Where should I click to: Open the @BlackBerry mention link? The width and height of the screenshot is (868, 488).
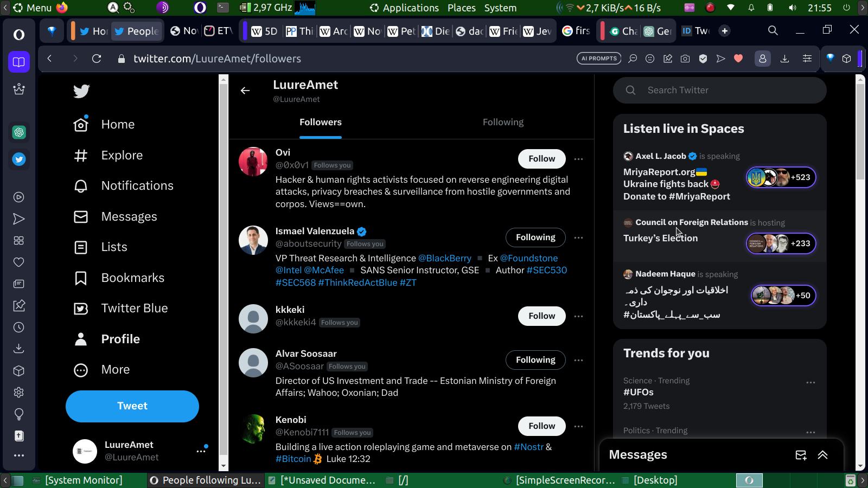pos(445,258)
